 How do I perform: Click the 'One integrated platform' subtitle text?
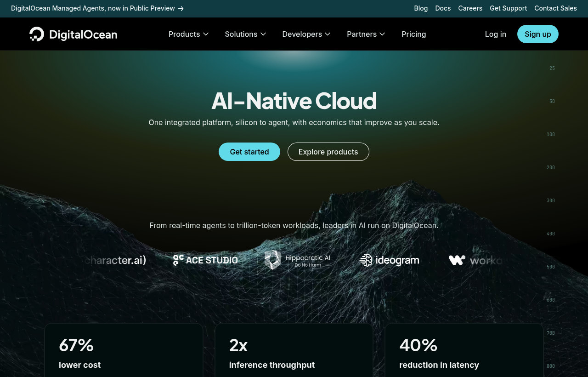[294, 122]
